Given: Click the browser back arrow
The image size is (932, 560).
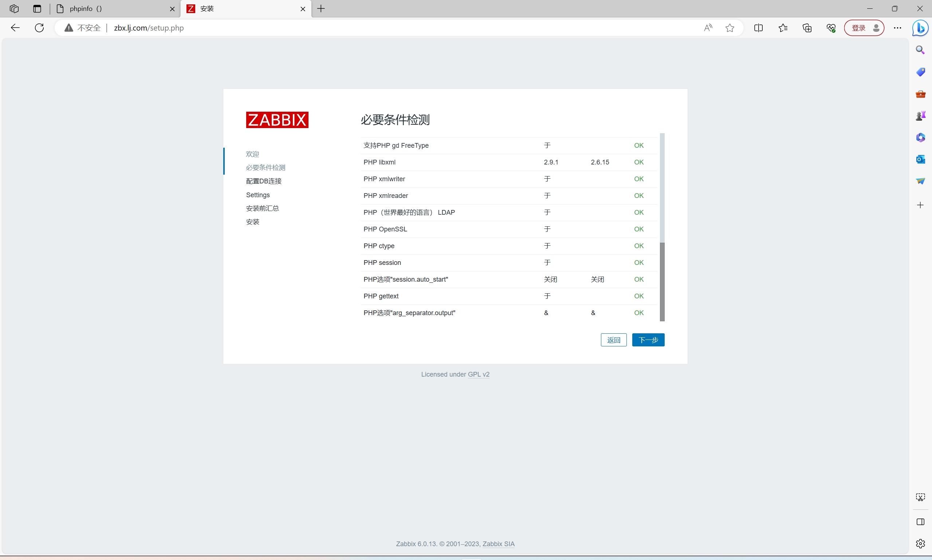Looking at the screenshot, I should pyautogui.click(x=15, y=28).
